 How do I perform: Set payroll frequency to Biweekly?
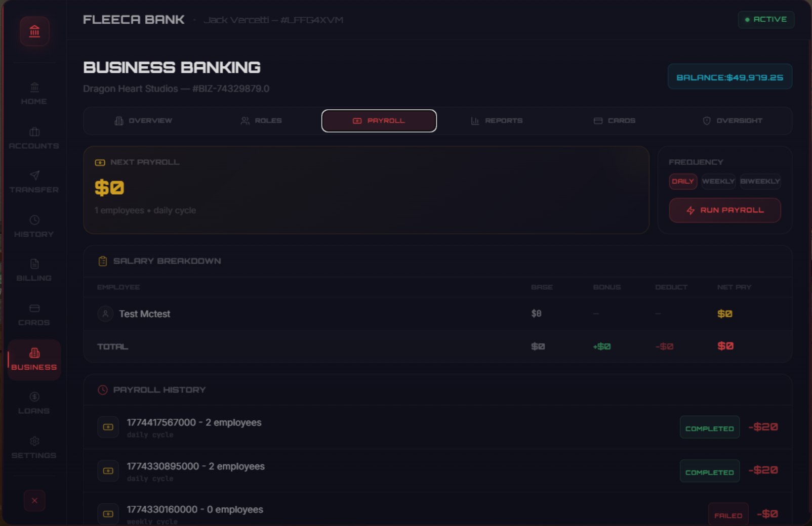(x=760, y=182)
